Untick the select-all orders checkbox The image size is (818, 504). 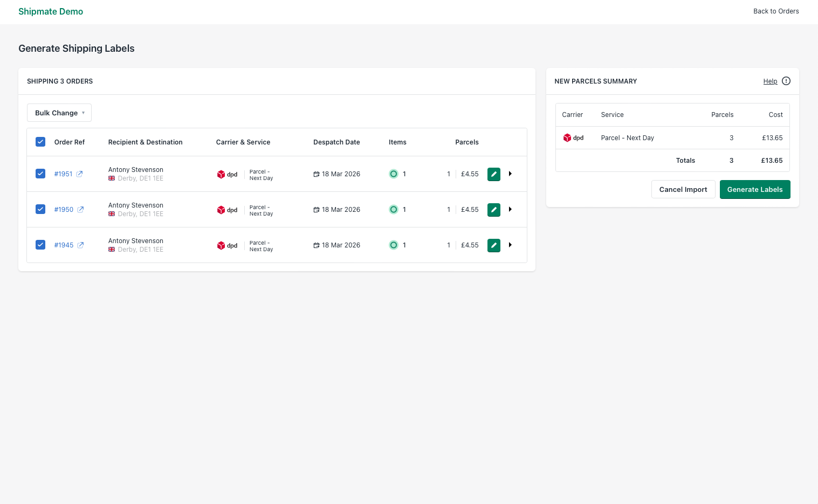point(40,141)
